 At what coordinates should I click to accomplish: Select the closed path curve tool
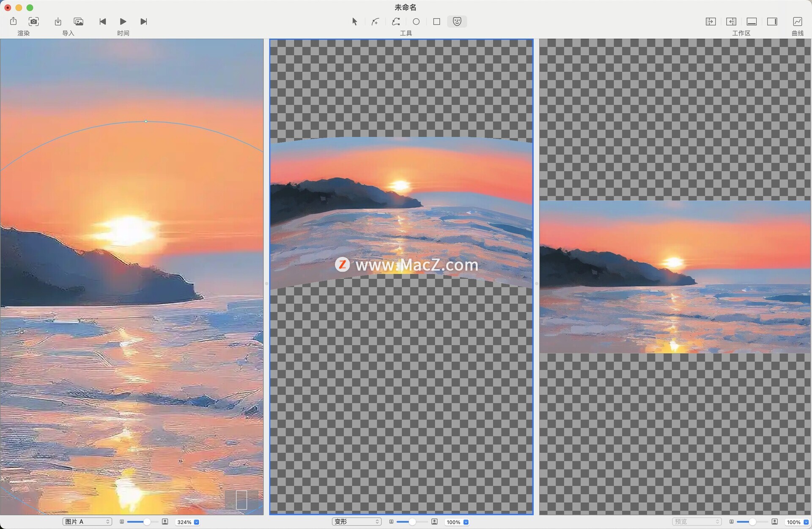(x=396, y=21)
